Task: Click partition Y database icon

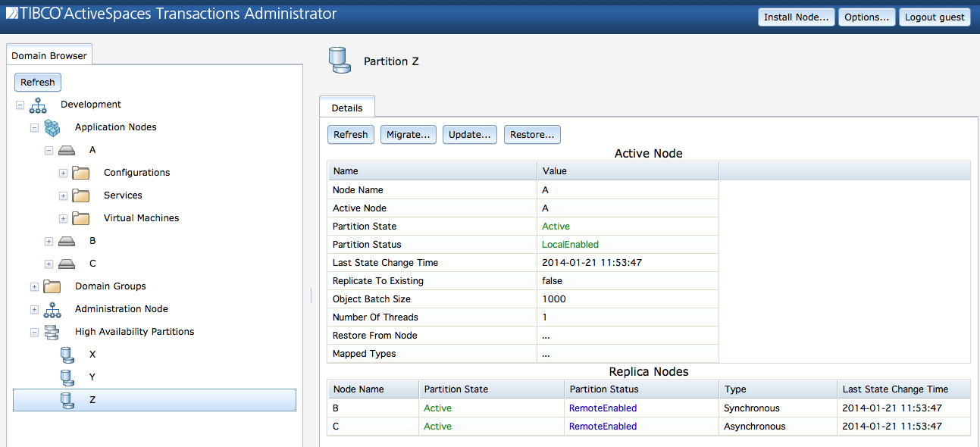Action: point(67,377)
